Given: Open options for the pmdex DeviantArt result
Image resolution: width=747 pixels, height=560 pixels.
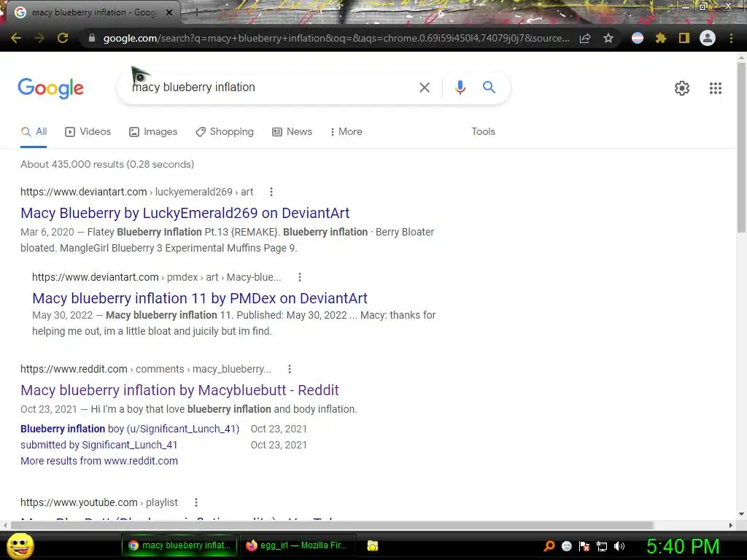Looking at the screenshot, I should (x=299, y=277).
